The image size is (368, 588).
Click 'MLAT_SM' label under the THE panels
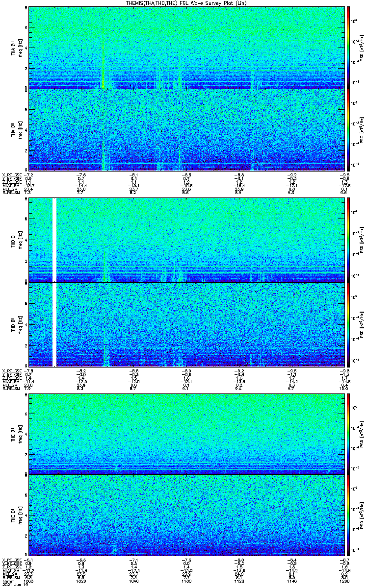tap(10, 571)
